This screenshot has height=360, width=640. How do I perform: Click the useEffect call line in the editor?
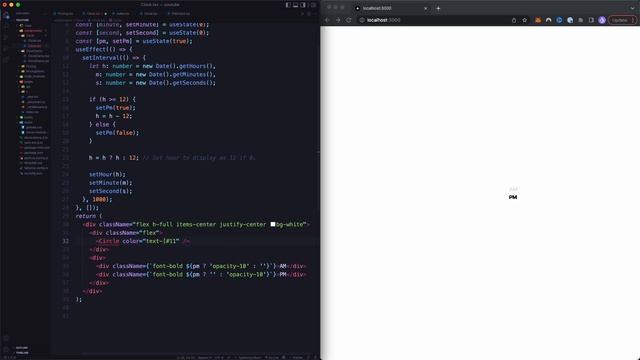(104, 49)
